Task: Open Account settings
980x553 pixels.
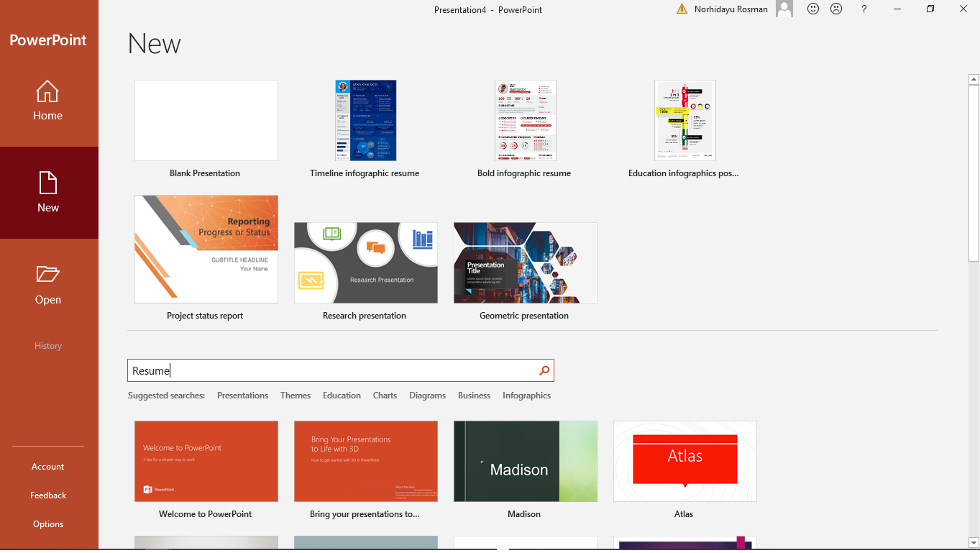Action: pos(47,466)
